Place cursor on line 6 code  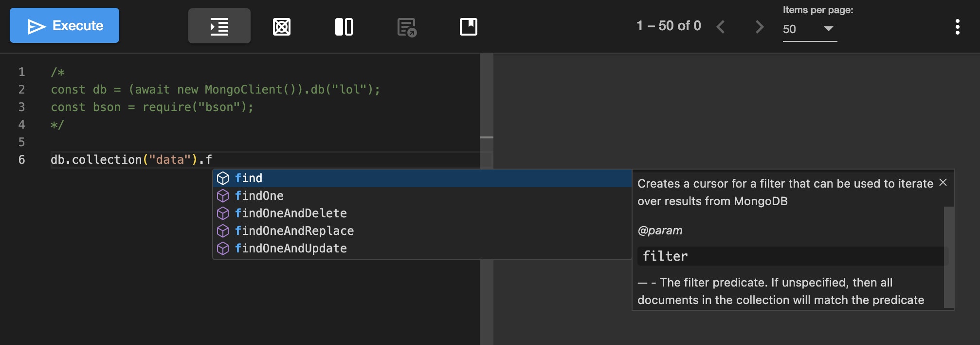(x=131, y=160)
